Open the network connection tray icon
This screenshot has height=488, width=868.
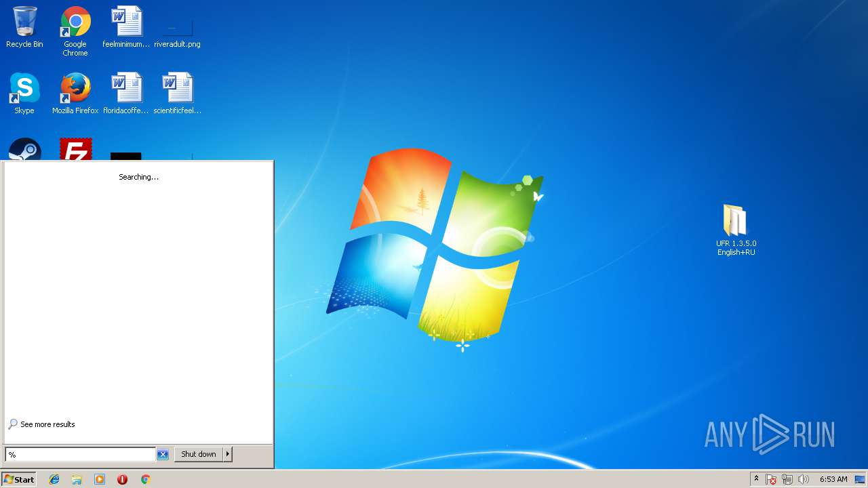[x=787, y=479]
